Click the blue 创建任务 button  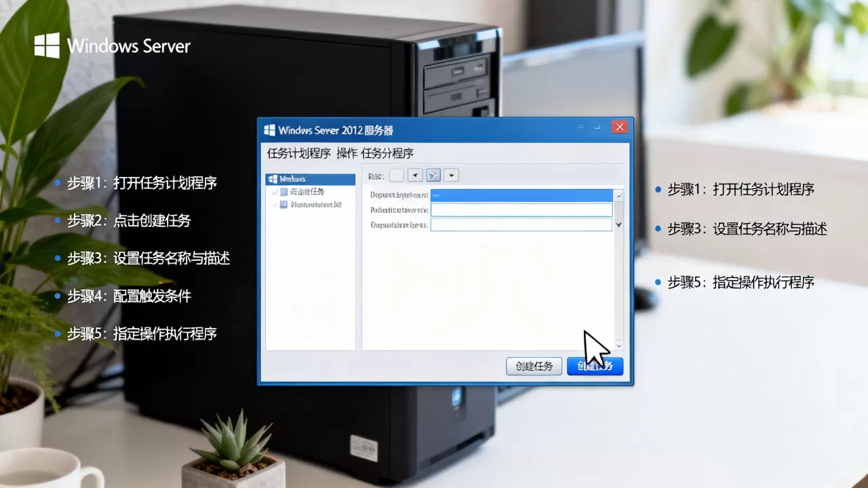595,366
